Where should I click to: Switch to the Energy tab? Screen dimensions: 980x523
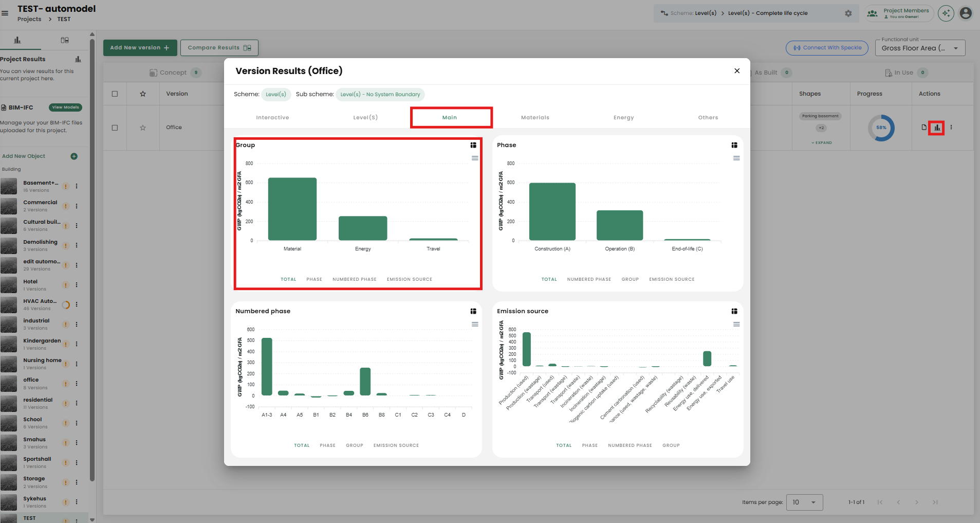pyautogui.click(x=623, y=118)
